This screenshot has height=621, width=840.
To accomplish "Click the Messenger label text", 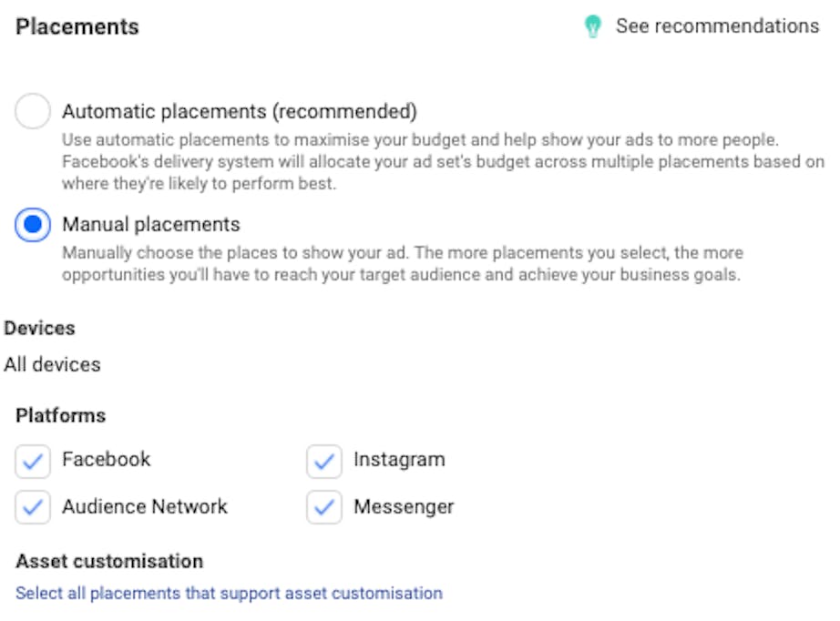I will tap(404, 506).
